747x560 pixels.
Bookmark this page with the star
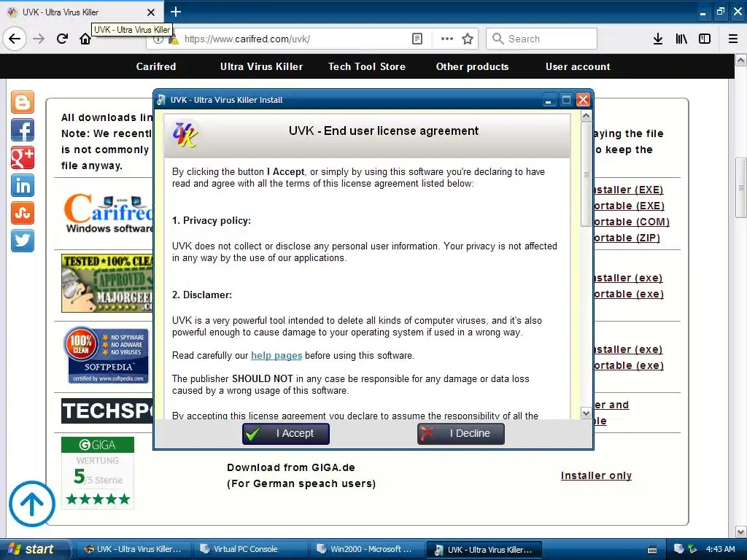point(468,39)
